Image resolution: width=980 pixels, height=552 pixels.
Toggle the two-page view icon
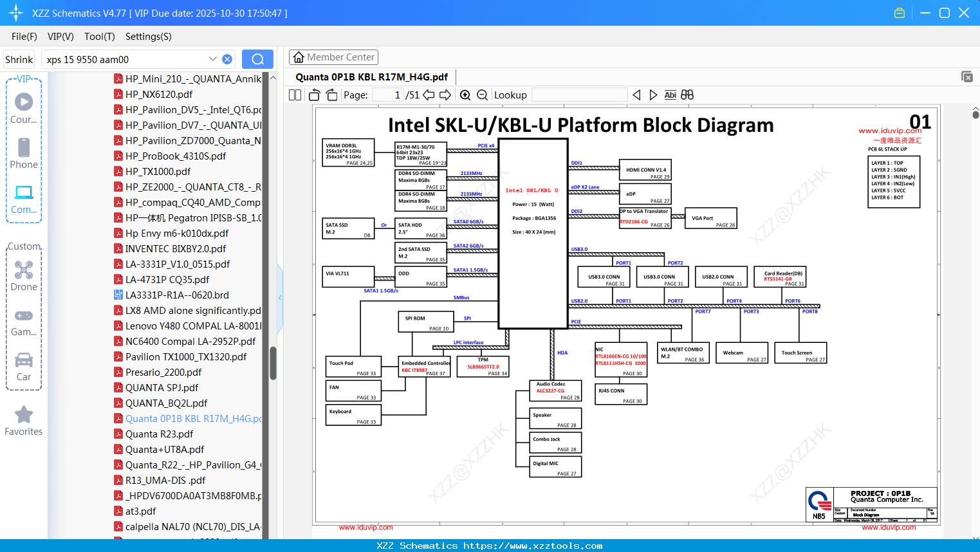coord(295,95)
